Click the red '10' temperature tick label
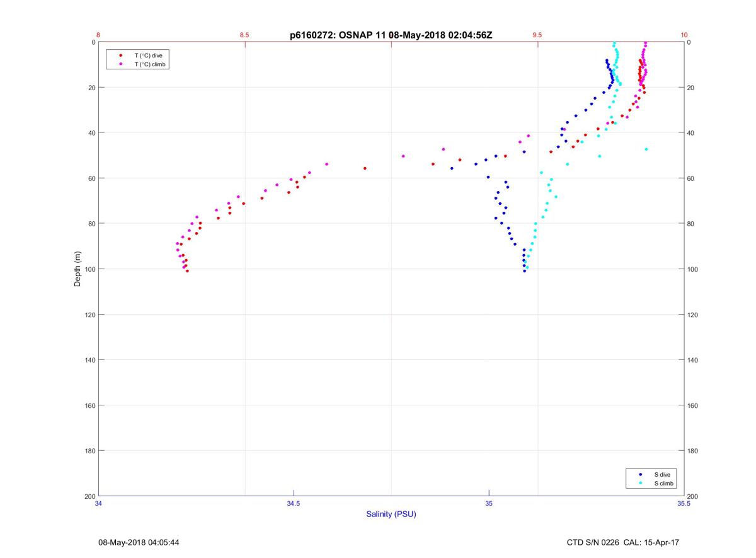The width and height of the screenshot is (756, 558). point(684,35)
